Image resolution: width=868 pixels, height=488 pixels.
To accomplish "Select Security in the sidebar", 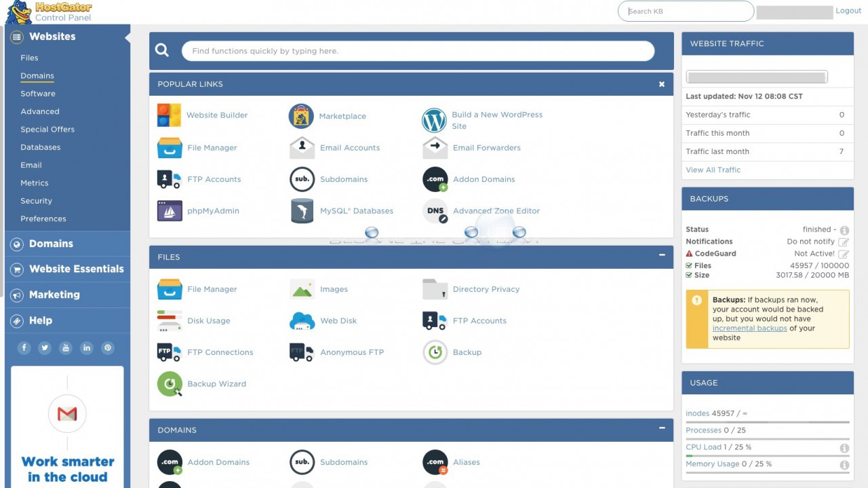I will (x=37, y=201).
